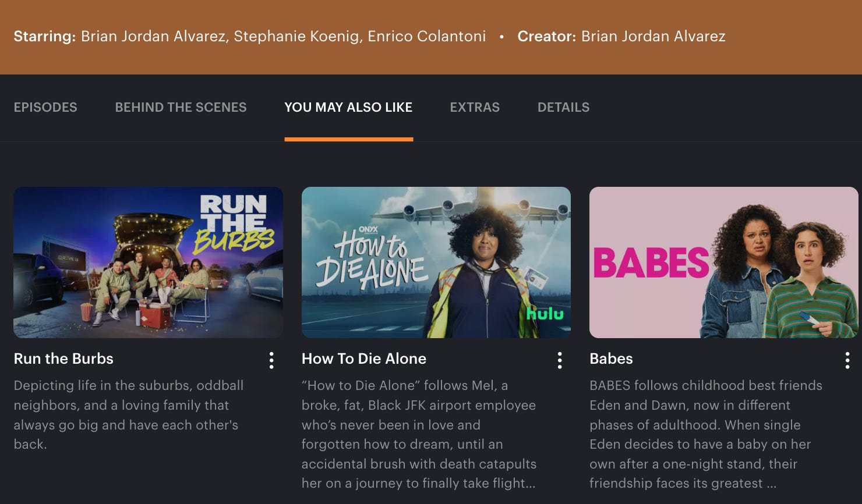Open the Episodes tab
The height and width of the screenshot is (504, 862).
click(x=45, y=107)
